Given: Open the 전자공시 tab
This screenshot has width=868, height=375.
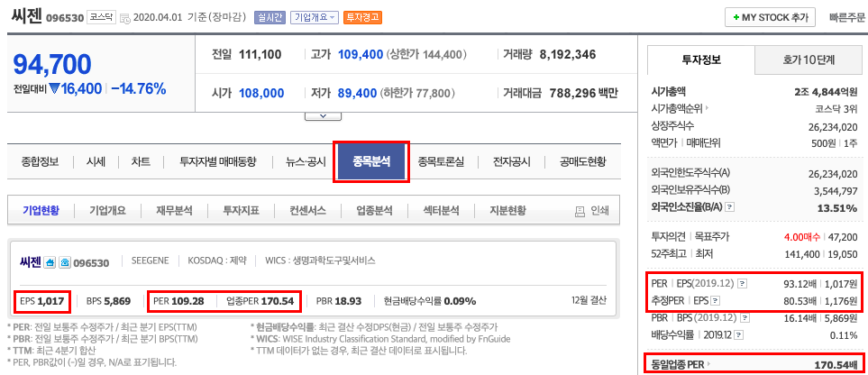Looking at the screenshot, I should pyautogui.click(x=511, y=161).
